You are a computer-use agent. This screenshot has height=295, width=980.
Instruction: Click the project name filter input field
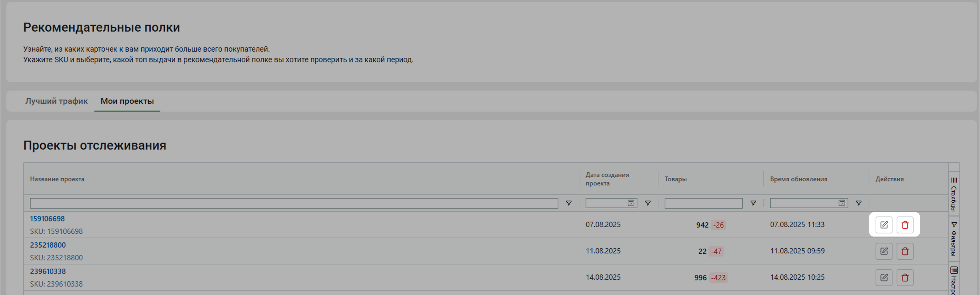[294, 203]
